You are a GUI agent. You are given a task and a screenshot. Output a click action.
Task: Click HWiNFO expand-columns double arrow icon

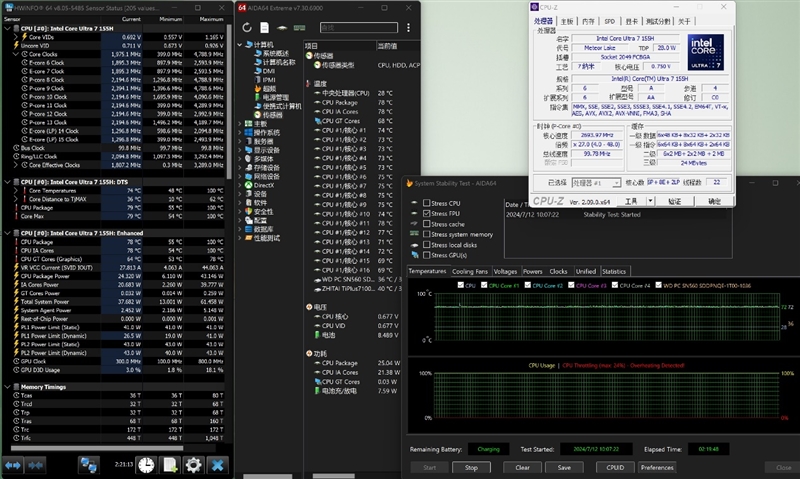coord(13,465)
